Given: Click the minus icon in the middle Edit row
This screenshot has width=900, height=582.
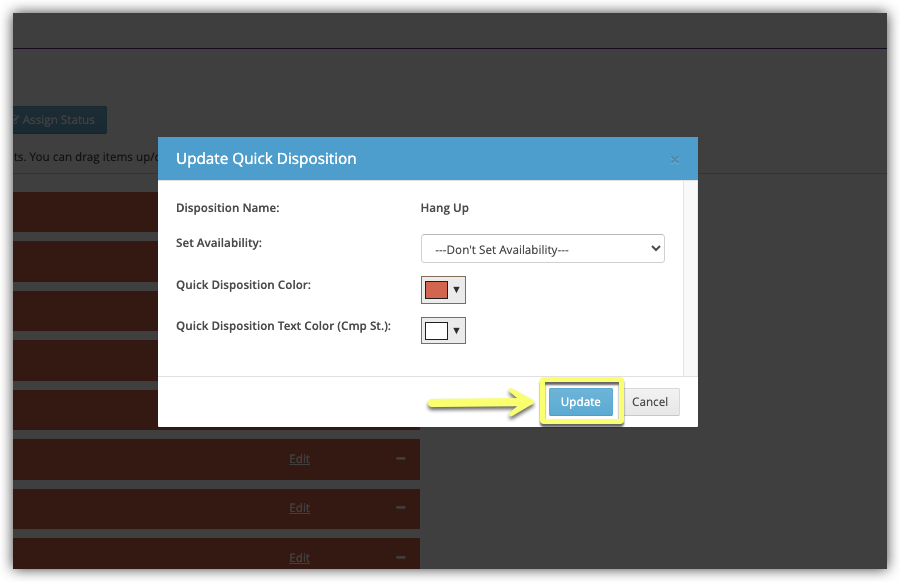Looking at the screenshot, I should coord(401,507).
